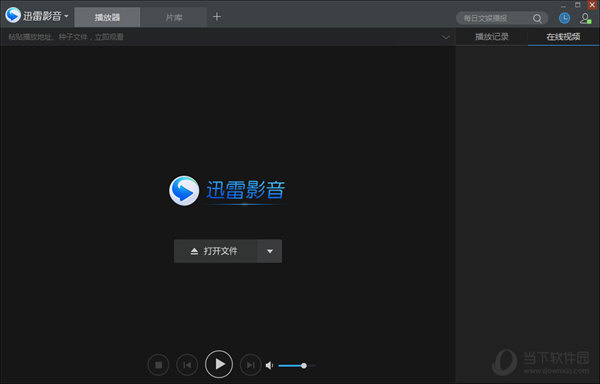The width and height of the screenshot is (600, 384).
Task: Click the user account login icon
Action: tap(585, 18)
